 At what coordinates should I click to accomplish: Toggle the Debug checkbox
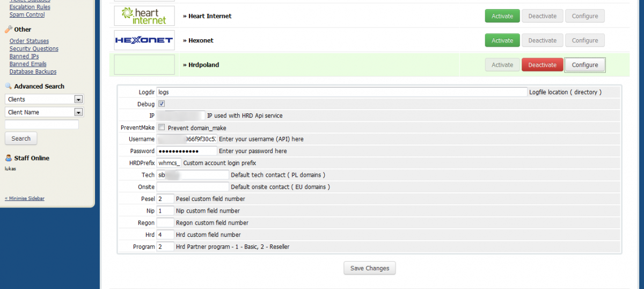[162, 104]
